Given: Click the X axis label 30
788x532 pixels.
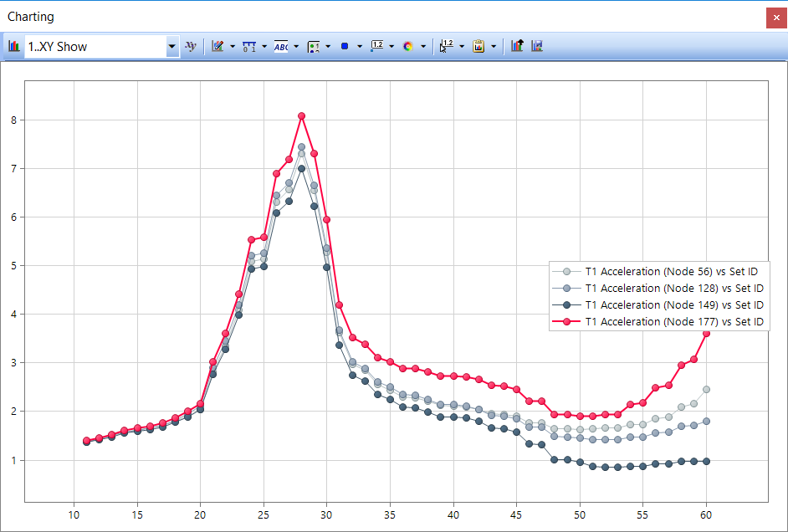Looking at the screenshot, I should tap(326, 515).
